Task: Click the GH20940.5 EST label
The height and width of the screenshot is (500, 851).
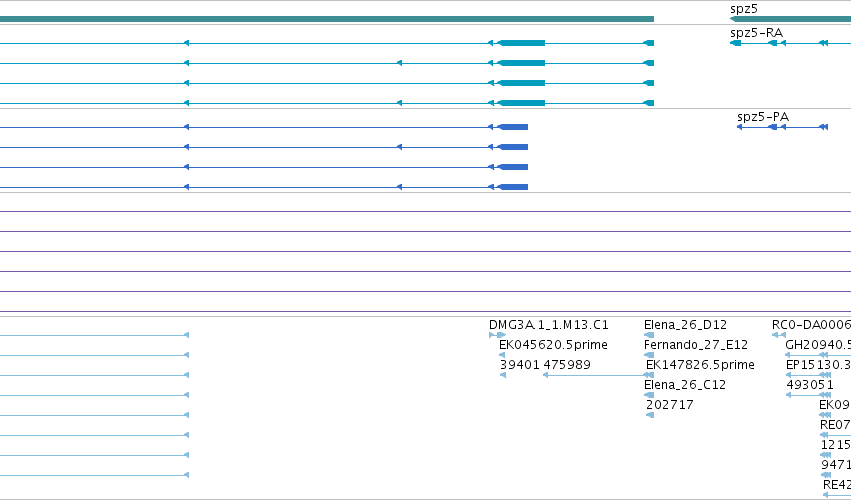Action: 818,345
